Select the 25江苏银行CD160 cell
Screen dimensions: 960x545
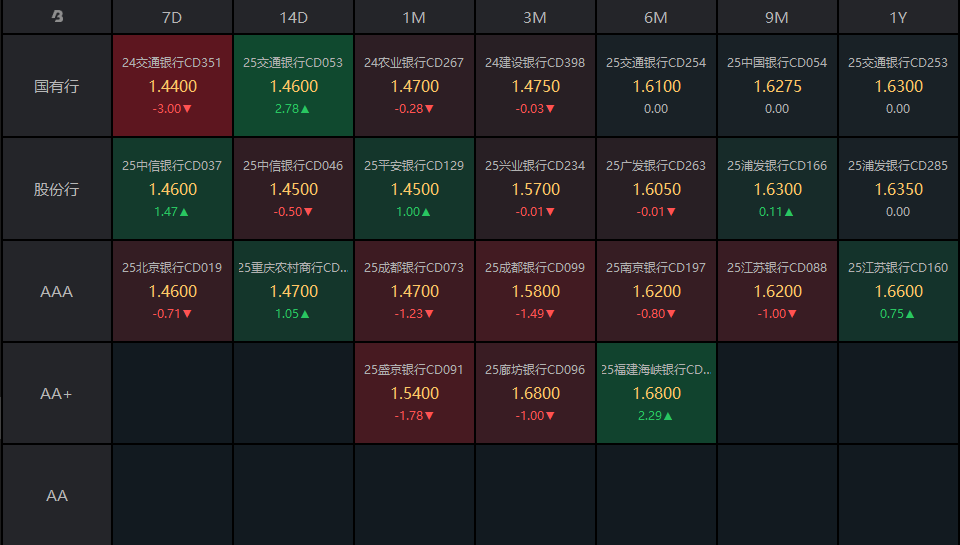[x=898, y=292]
